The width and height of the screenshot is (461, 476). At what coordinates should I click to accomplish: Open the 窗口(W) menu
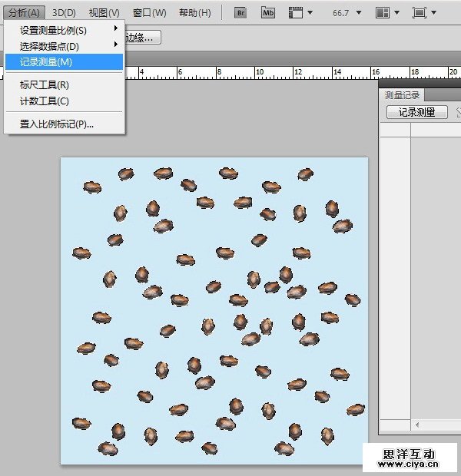150,13
